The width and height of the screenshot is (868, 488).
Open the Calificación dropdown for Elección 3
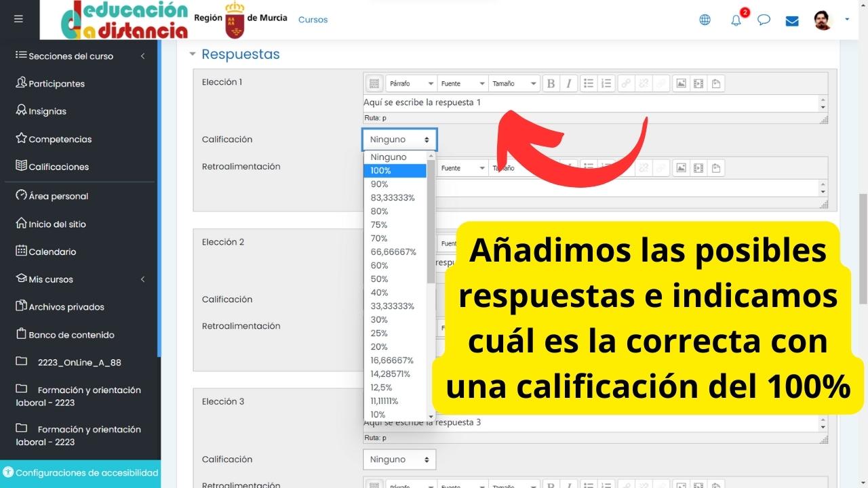[x=399, y=459]
